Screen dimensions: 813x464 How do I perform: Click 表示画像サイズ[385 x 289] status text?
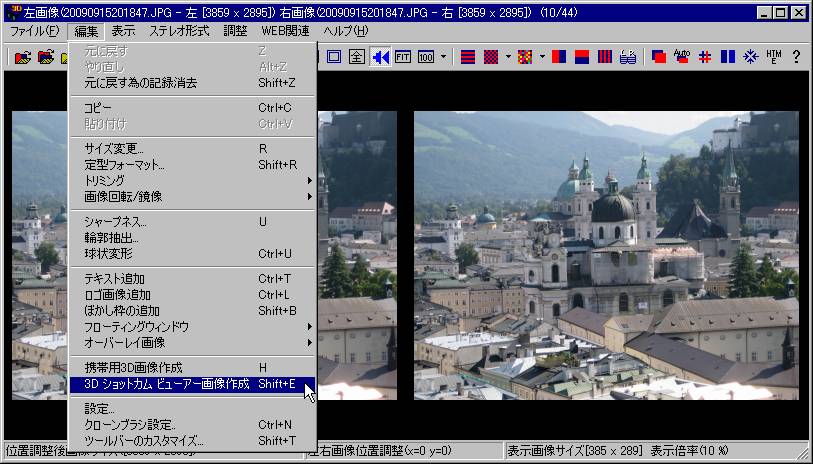point(574,451)
